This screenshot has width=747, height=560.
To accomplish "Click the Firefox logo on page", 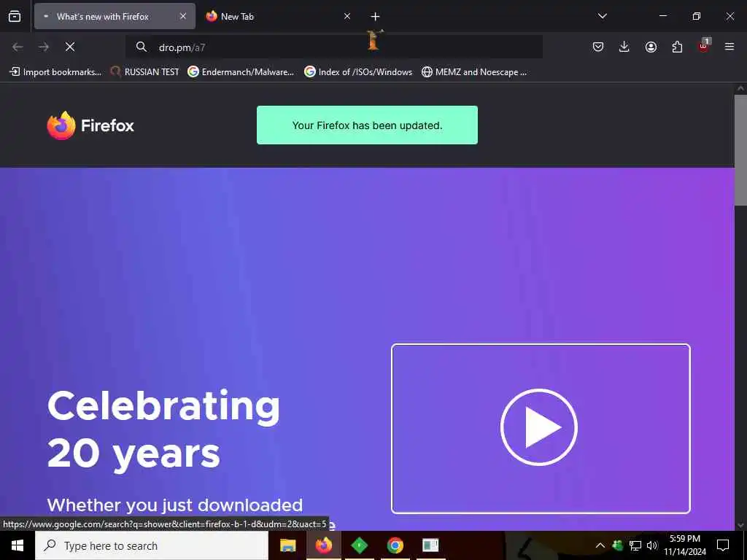I will pos(90,125).
